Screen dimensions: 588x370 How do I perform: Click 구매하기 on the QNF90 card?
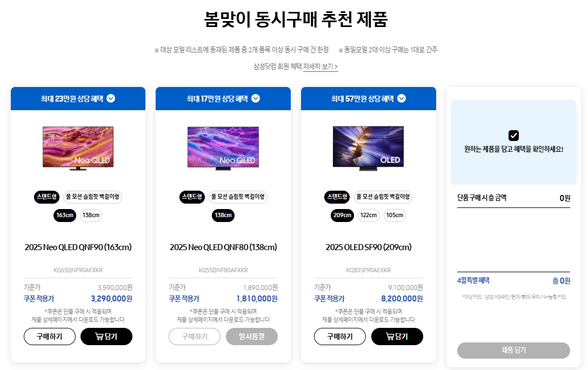click(49, 336)
